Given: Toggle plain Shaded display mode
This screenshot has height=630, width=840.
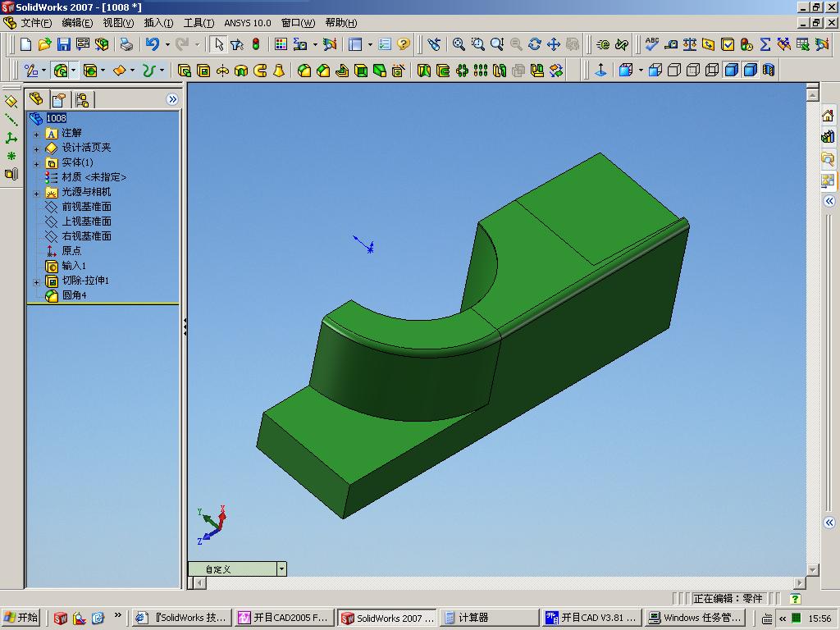Looking at the screenshot, I should click(x=750, y=71).
